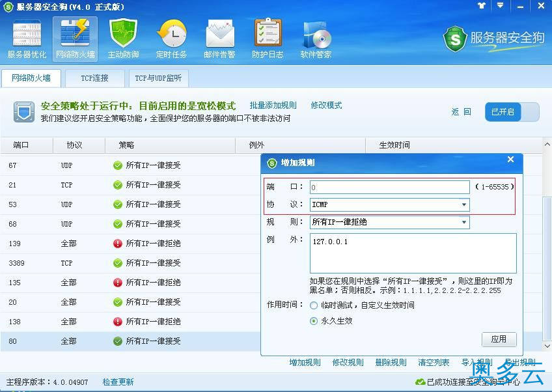Close the 增加规则 dialog

point(510,160)
